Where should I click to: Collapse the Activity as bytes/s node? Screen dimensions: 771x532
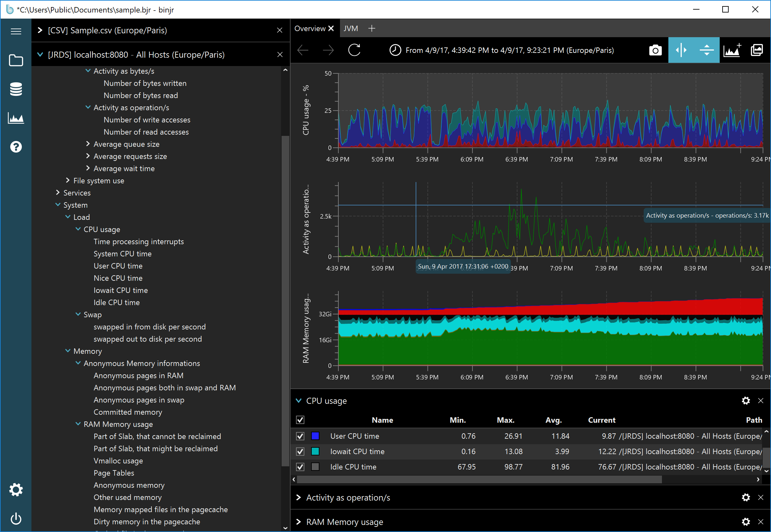[88, 71]
